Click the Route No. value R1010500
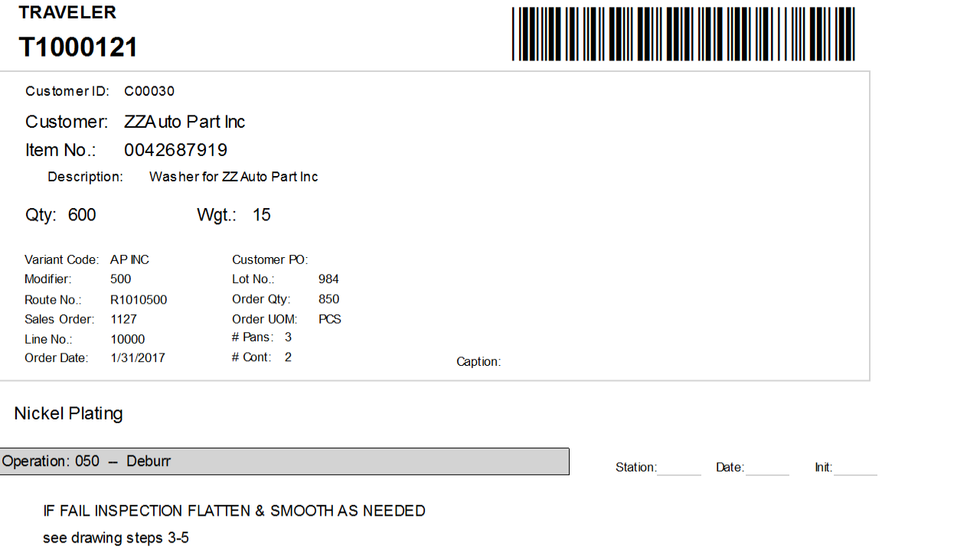Viewport: 980px width, 551px height. [x=139, y=300]
